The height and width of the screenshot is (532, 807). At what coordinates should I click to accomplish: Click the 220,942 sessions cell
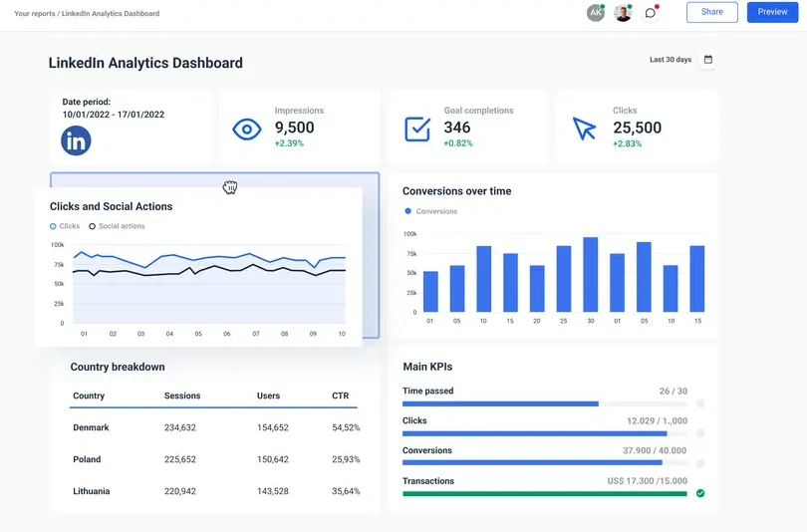coord(180,491)
